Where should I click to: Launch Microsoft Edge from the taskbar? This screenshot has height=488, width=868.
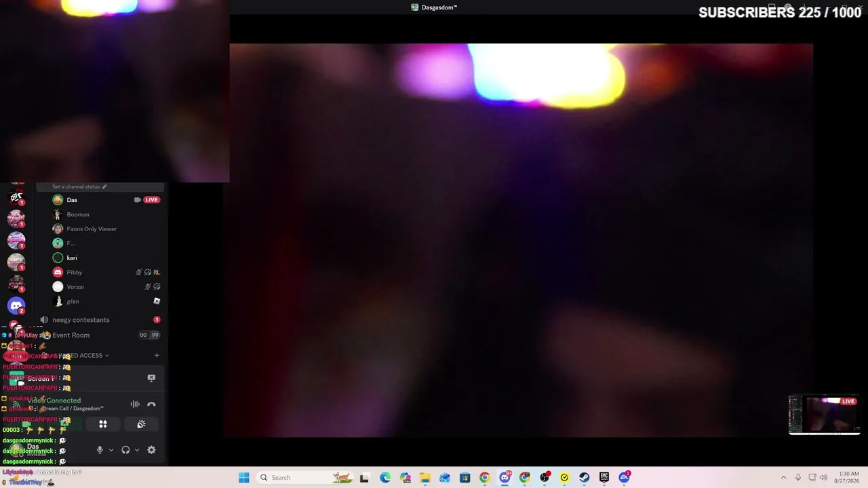[x=385, y=478]
